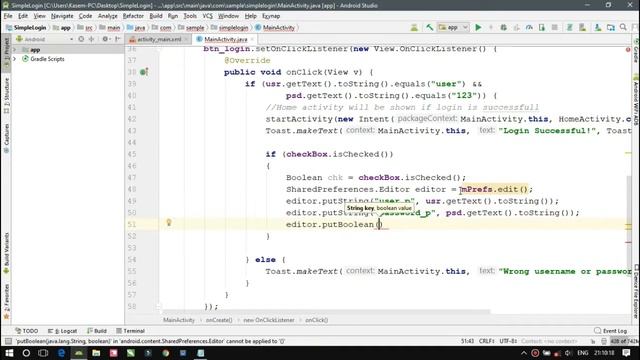
Task: Click CRLF line separator selector
Action: 487,341
